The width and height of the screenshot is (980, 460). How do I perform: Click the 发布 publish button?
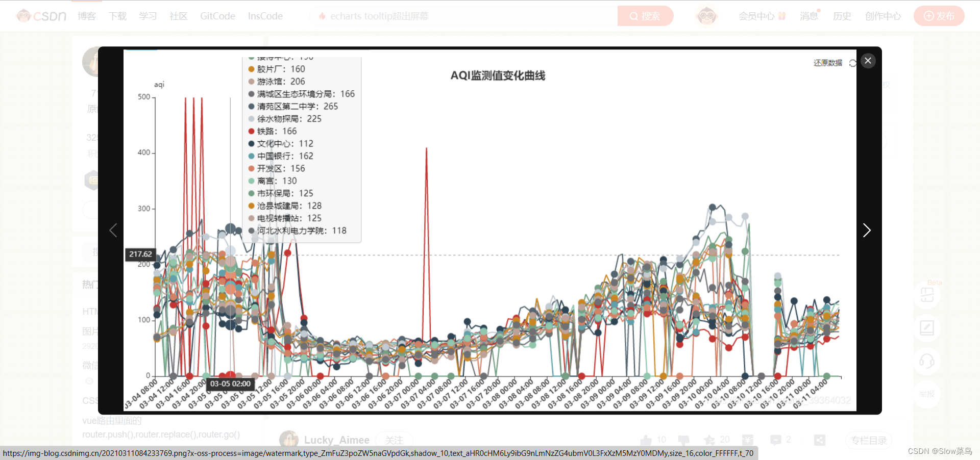click(939, 16)
